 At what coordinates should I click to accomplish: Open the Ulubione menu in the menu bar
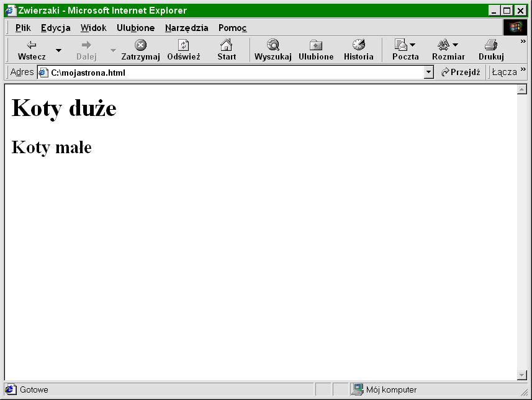[135, 28]
